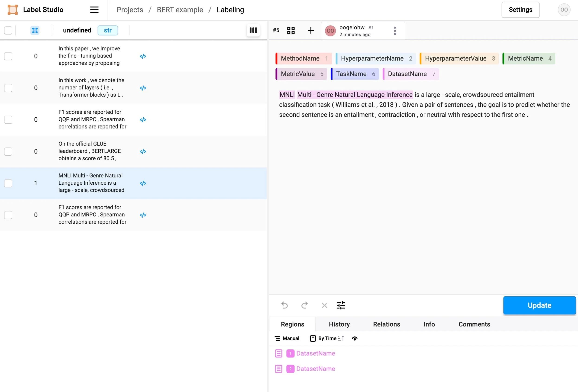Open the Relations tab
578x392 pixels.
386,324
